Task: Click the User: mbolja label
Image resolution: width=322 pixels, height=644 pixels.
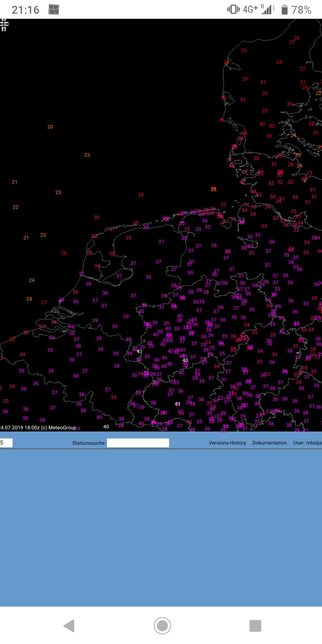Action: 308,443
